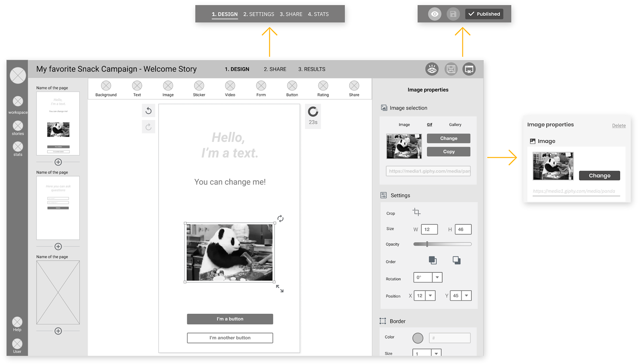The width and height of the screenshot is (642, 364).
Task: Save the story with the floppy icon
Action: (x=451, y=69)
